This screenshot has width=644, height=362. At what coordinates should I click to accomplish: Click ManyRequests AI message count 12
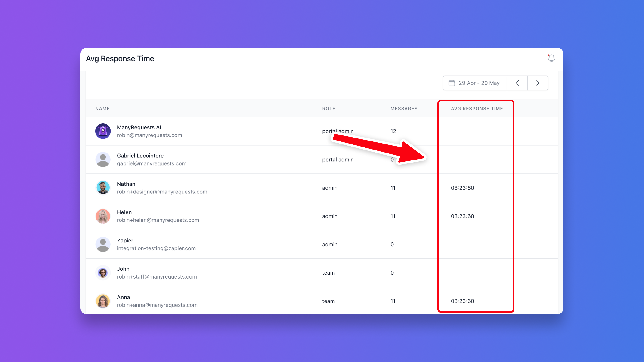coord(393,131)
